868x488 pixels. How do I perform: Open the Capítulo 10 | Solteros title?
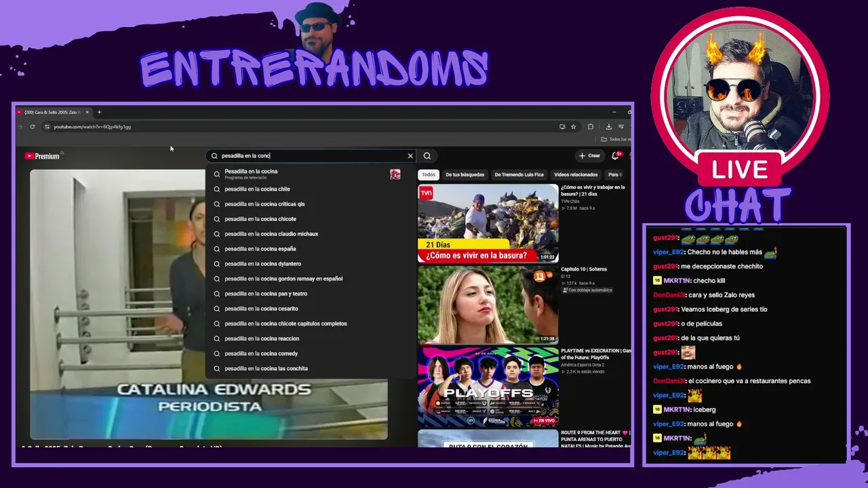(x=584, y=269)
